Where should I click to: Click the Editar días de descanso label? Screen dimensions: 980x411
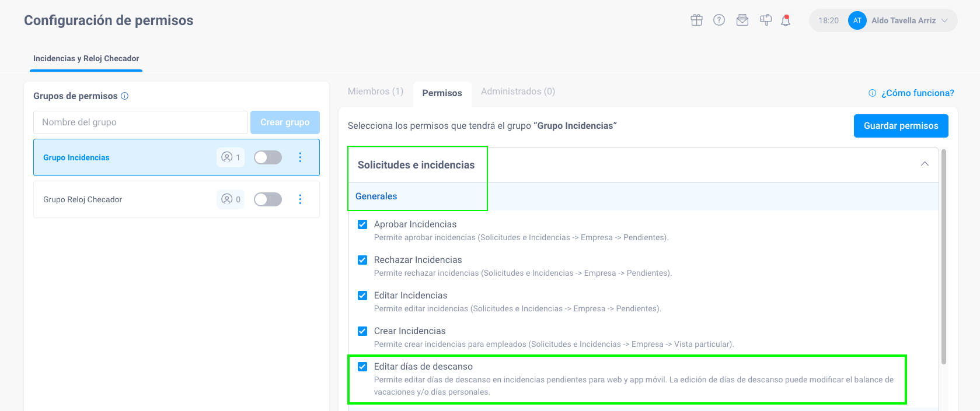(423, 367)
